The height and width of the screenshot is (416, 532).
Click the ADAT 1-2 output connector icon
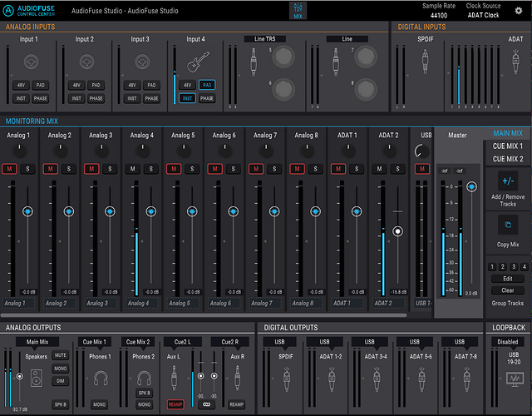(332, 379)
